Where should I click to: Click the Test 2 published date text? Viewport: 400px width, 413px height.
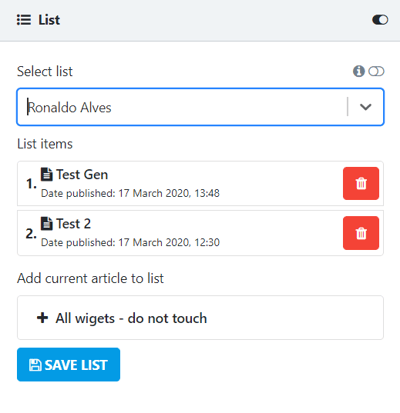(130, 242)
